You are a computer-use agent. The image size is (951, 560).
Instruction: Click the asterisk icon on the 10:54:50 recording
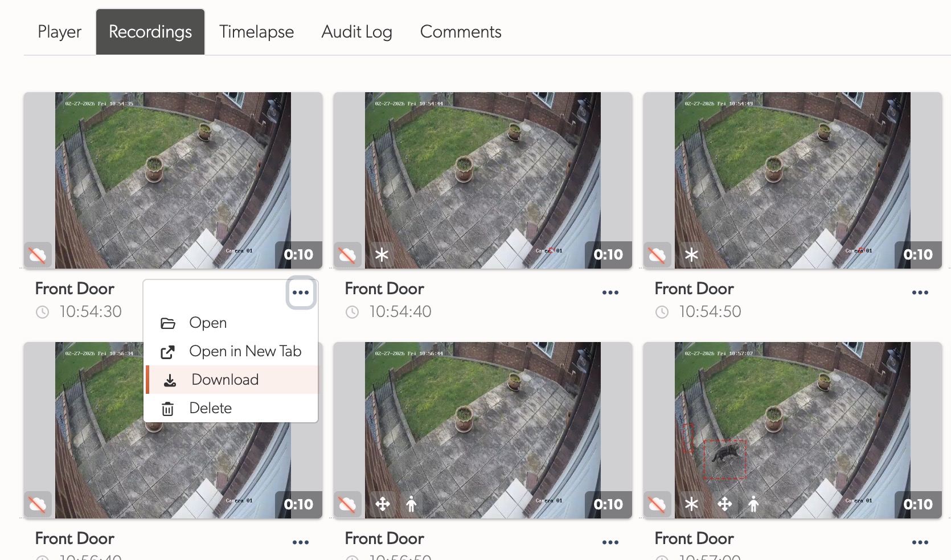[692, 255]
